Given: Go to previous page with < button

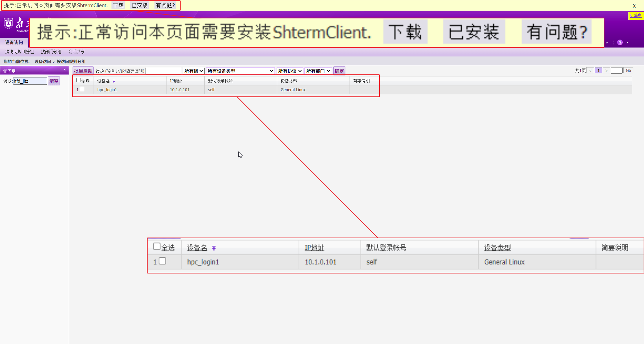Looking at the screenshot, I should (590, 71).
